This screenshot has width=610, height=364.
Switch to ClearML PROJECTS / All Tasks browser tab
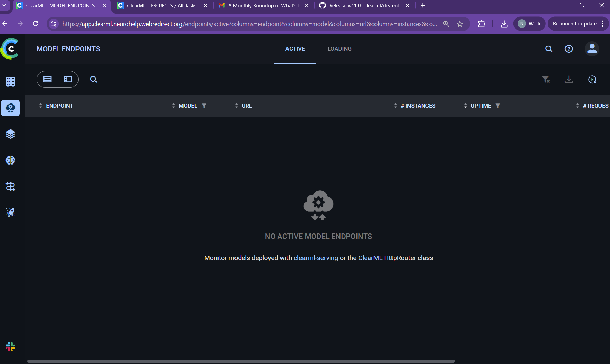tap(161, 6)
